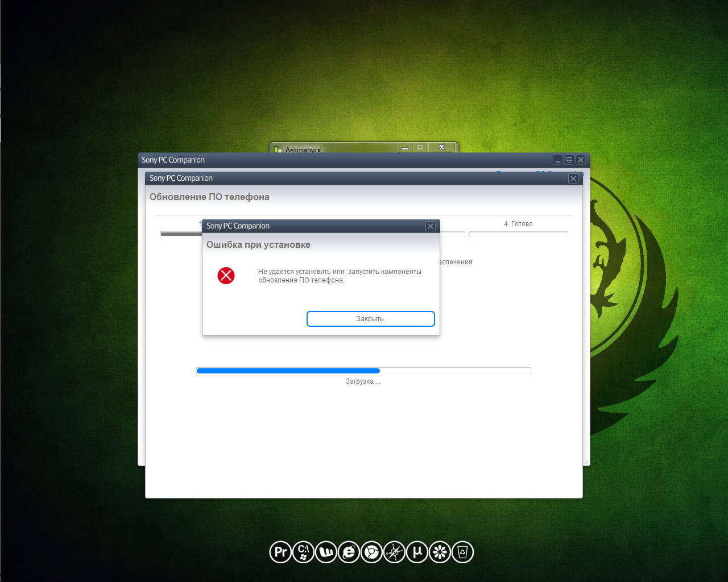Maximize the Автозапуск window
Screen dimensions: 728x582
click(x=420, y=148)
